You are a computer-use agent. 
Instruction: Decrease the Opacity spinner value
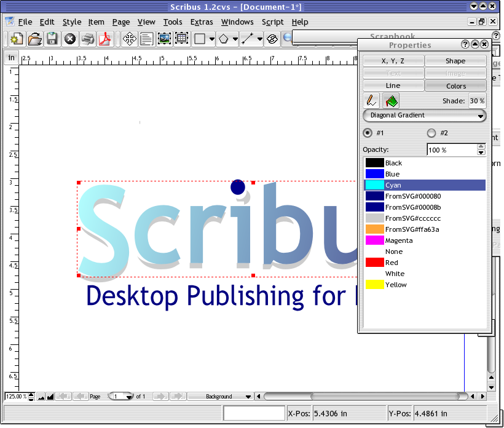[481, 153]
